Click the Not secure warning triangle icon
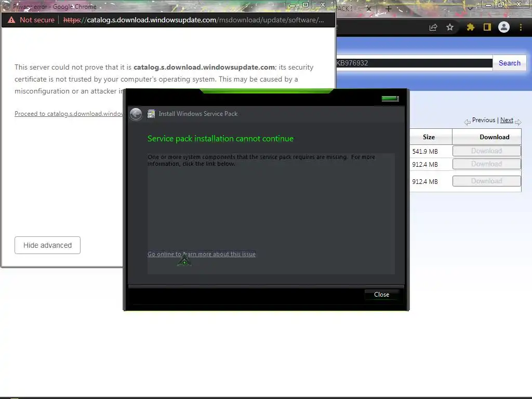The image size is (532, 399). tap(11, 20)
